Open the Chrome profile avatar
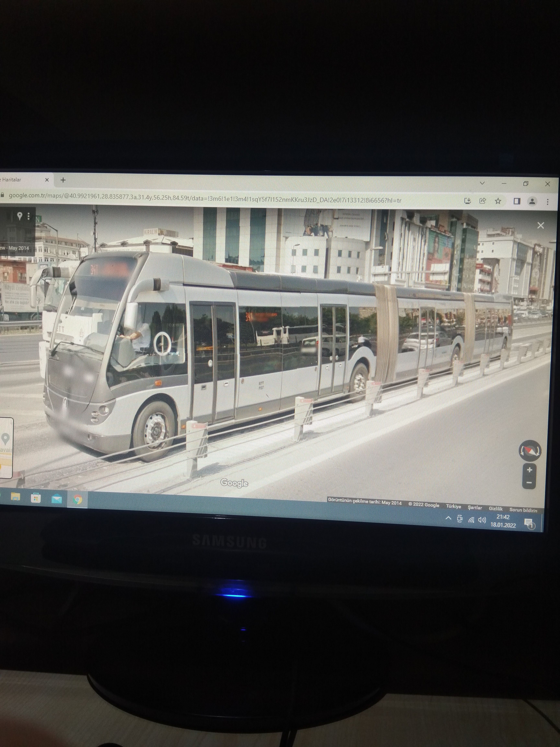560x747 pixels. 532,202
